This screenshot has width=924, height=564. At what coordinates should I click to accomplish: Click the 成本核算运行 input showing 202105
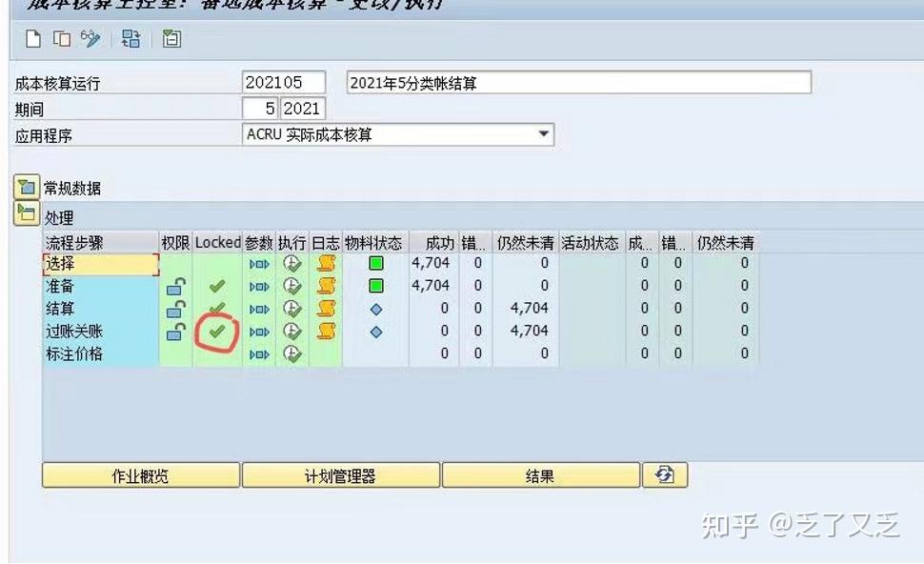pyautogui.click(x=284, y=82)
